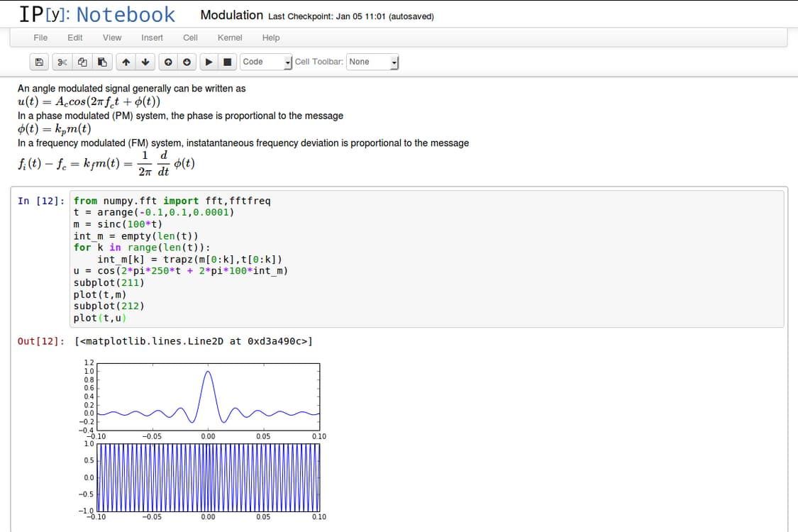
Task: Expand the Kernel menu
Action: click(x=230, y=38)
